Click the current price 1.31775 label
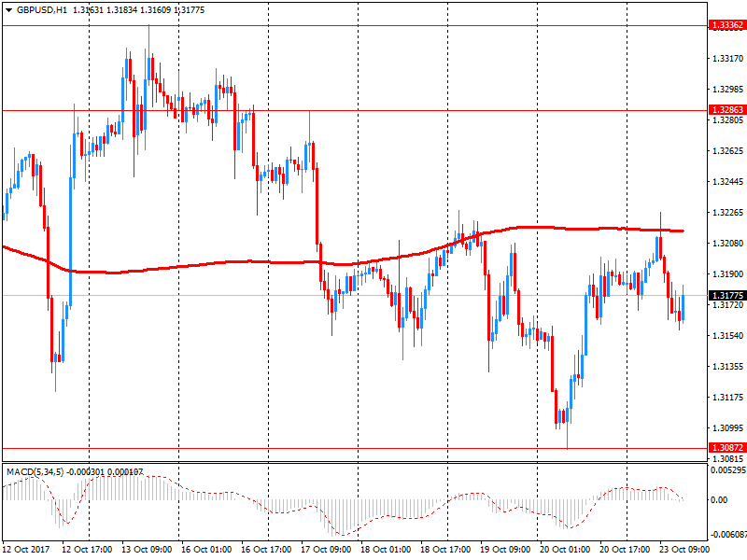The height and width of the screenshot is (560, 747). (727, 296)
